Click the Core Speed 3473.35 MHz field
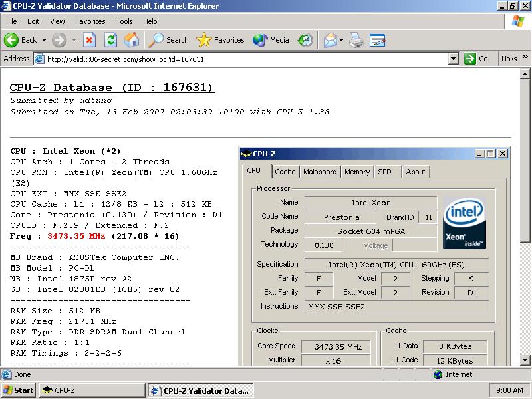Image resolution: width=532 pixels, height=399 pixels. (x=336, y=347)
